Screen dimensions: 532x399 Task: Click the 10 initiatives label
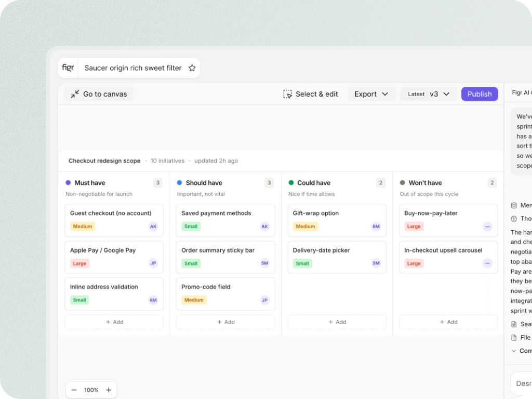168,161
